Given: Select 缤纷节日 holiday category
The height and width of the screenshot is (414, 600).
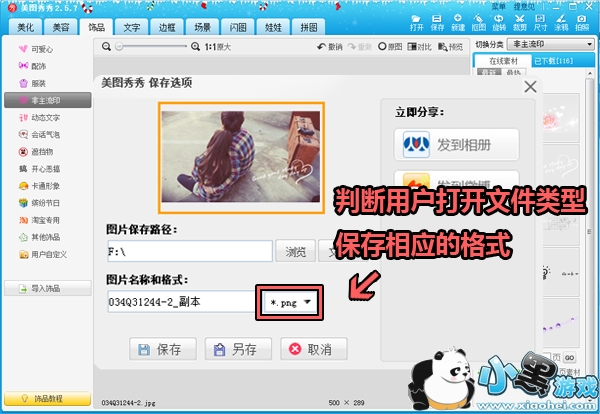Looking at the screenshot, I should 39,203.
